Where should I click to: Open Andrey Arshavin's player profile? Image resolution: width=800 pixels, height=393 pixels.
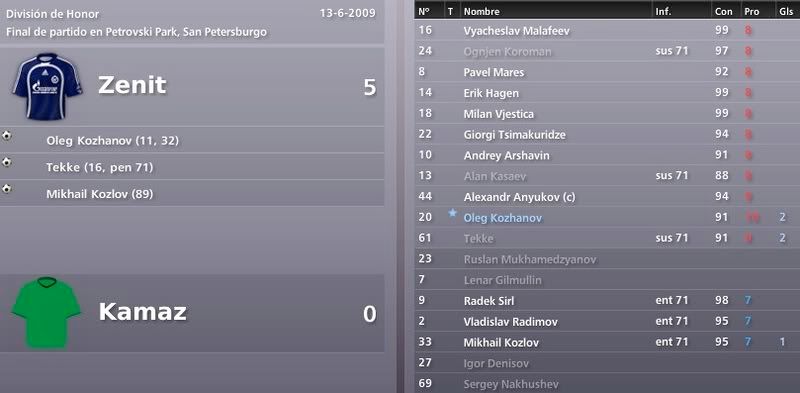[506, 156]
